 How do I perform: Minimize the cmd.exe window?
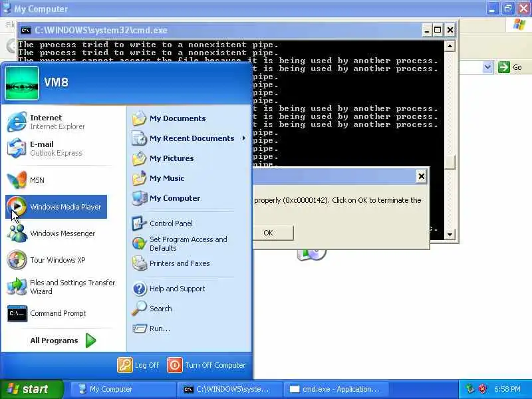(427, 30)
